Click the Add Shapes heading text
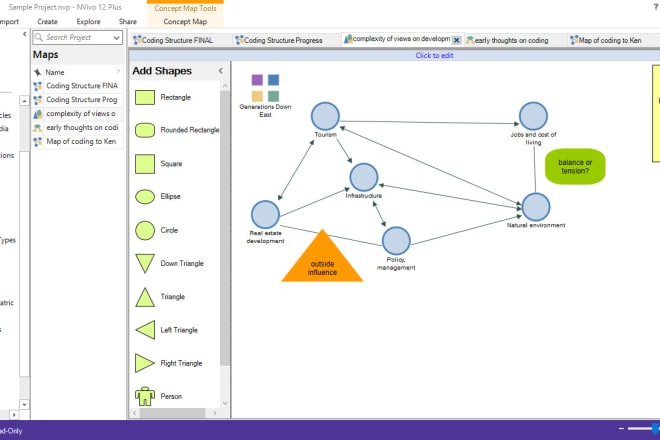 (x=162, y=71)
